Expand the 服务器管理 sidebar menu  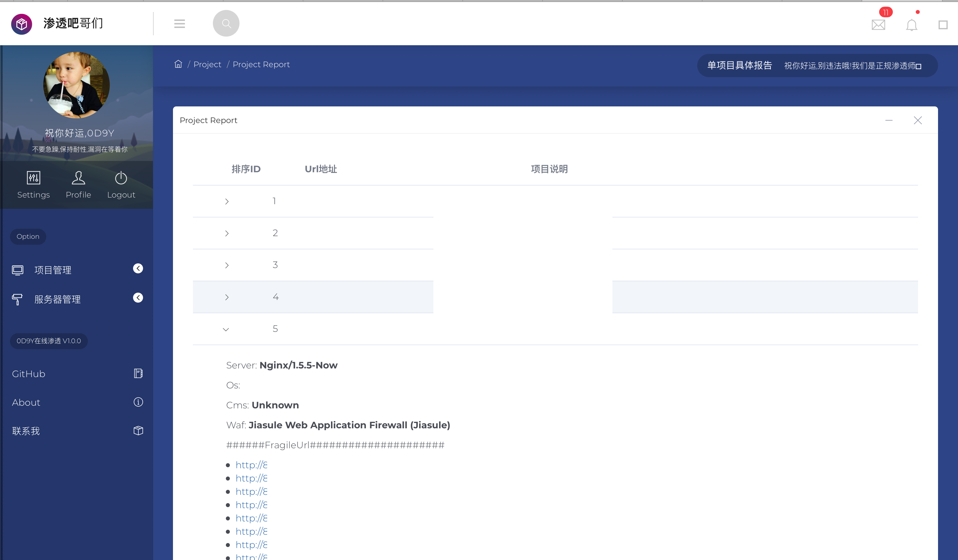(x=77, y=299)
